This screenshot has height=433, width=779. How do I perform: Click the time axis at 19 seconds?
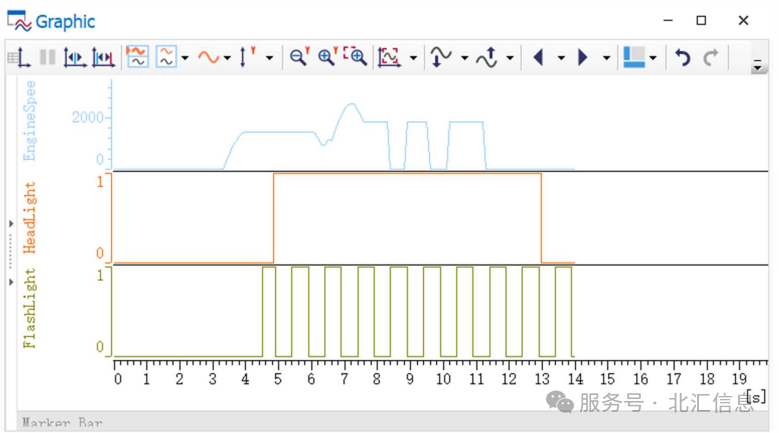point(739,379)
